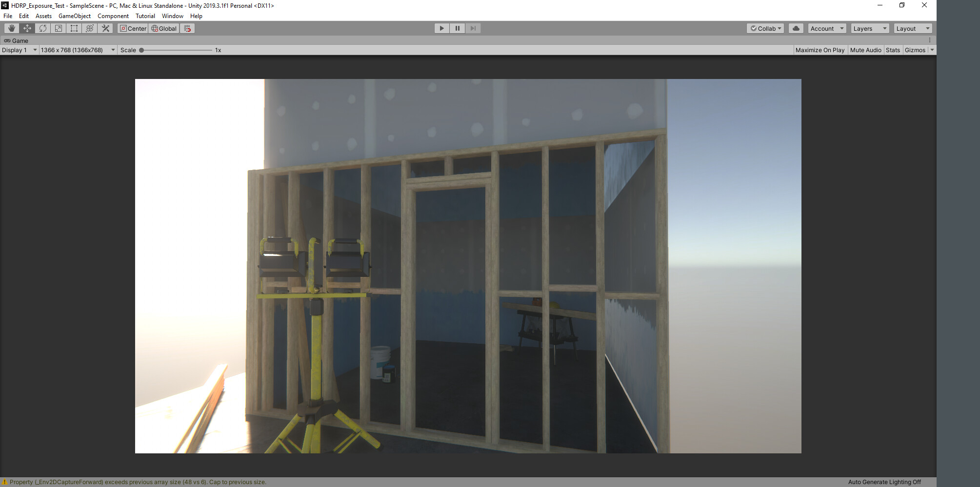Activate the Rotate tool
Image resolution: width=980 pixels, height=487 pixels.
pyautogui.click(x=43, y=28)
